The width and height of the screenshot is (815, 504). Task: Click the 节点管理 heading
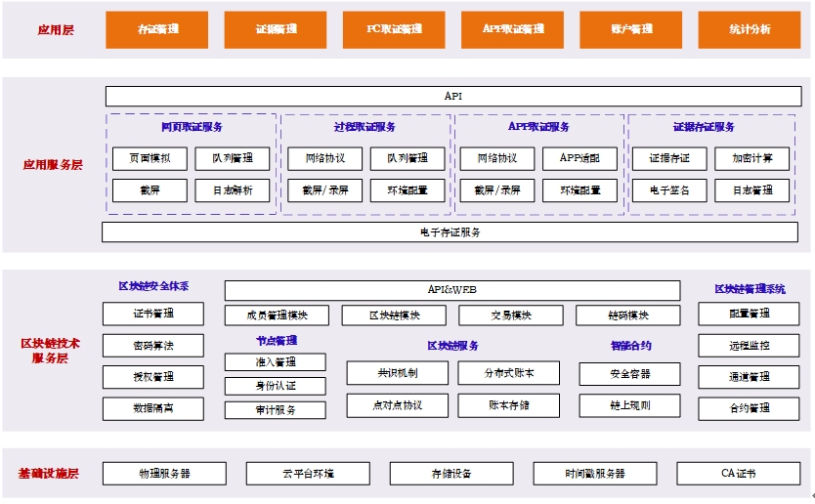(x=276, y=341)
